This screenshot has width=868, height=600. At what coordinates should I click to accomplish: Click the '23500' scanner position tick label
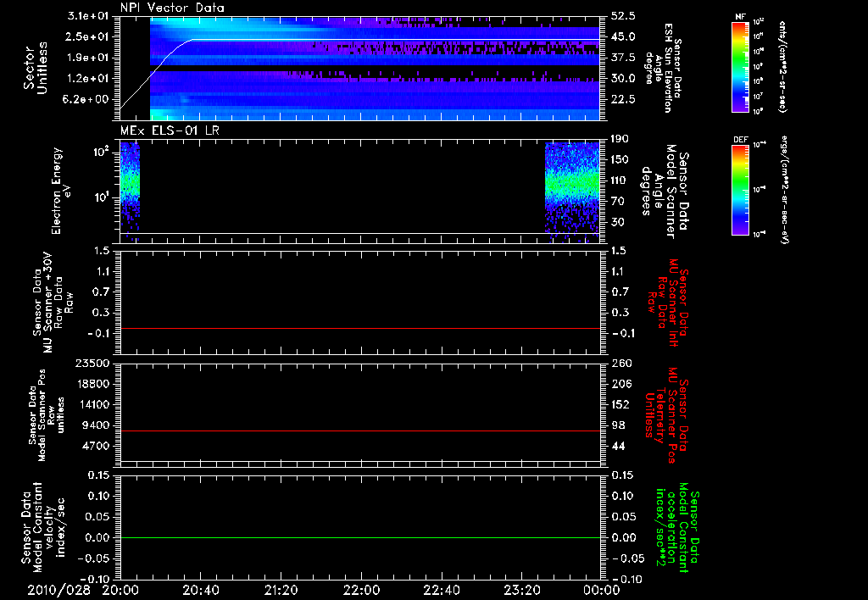[x=92, y=363]
